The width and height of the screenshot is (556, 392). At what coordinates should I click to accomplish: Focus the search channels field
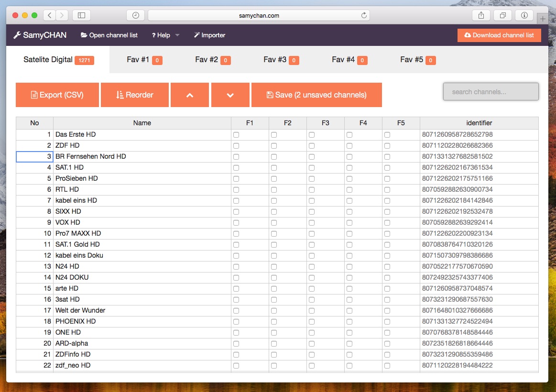(491, 92)
